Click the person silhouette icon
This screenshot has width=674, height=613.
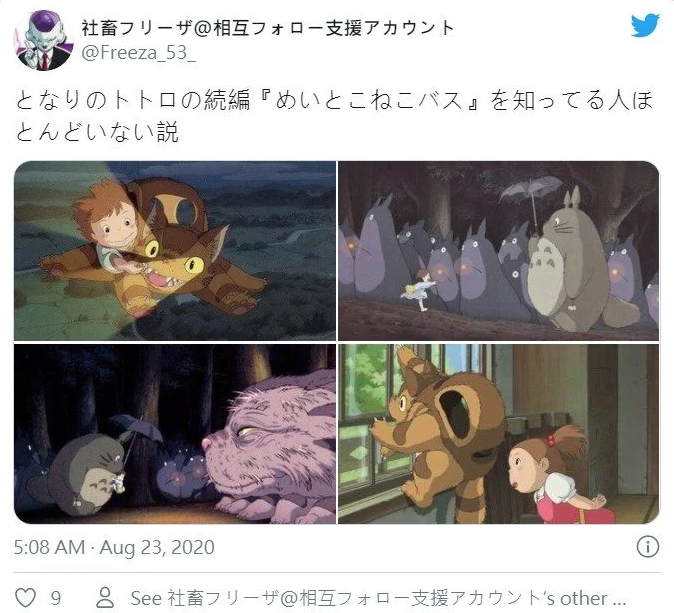pyautogui.click(x=105, y=598)
